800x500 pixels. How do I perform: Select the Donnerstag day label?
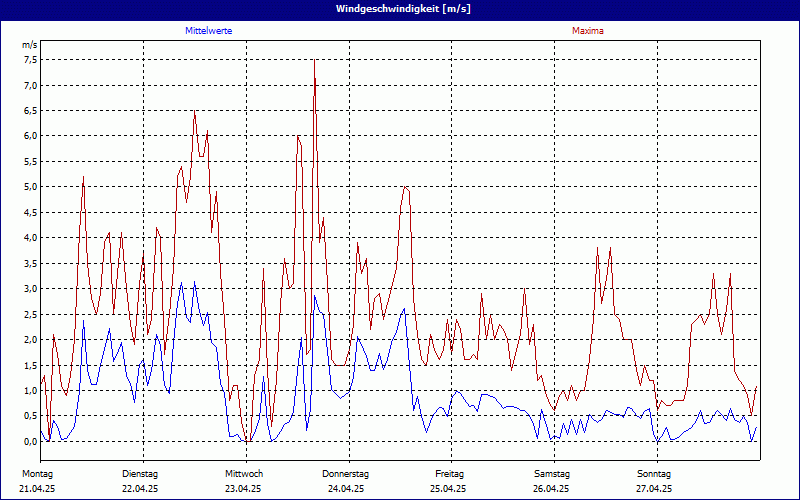346,473
